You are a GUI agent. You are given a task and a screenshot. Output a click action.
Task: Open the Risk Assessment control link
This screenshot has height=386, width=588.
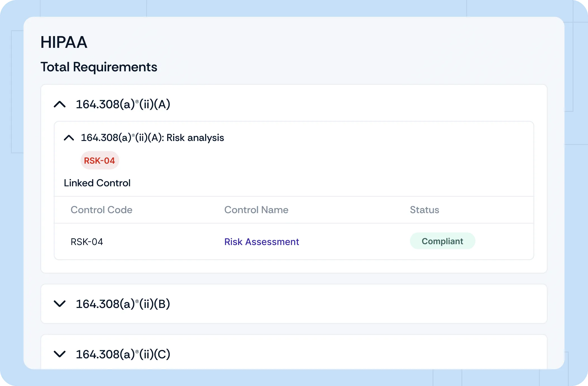(262, 242)
